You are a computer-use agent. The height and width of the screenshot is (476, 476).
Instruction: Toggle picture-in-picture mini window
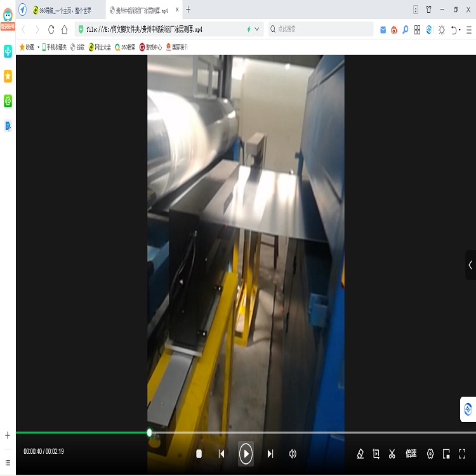[x=446, y=454]
